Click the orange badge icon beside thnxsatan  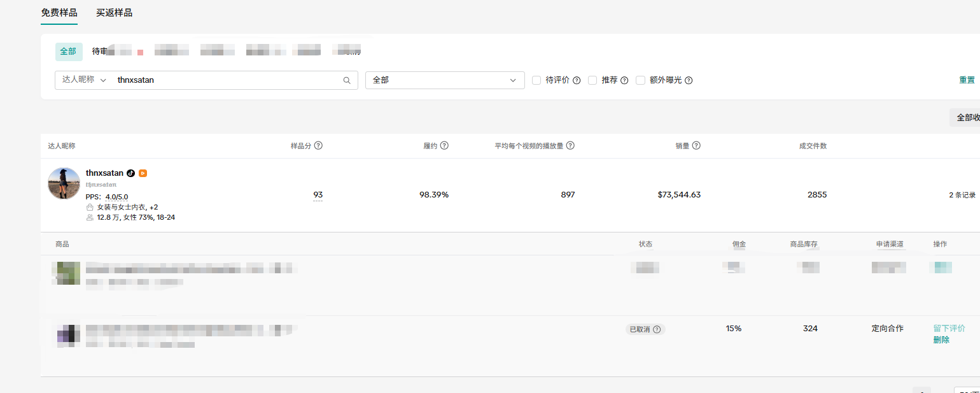[x=143, y=173]
